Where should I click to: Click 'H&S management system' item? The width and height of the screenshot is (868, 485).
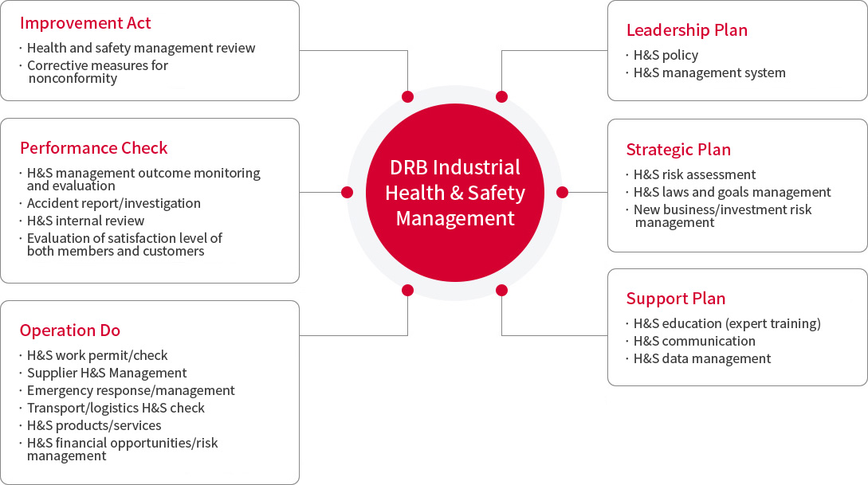[709, 72]
